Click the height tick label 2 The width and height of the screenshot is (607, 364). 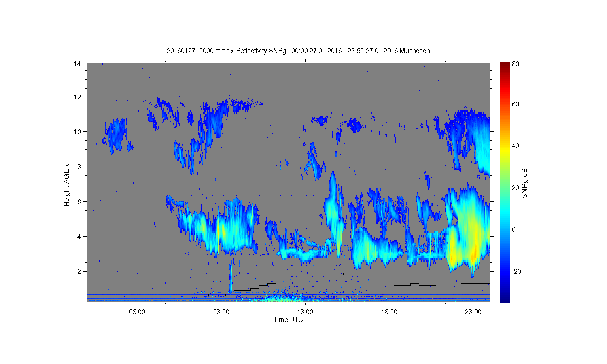79,271
